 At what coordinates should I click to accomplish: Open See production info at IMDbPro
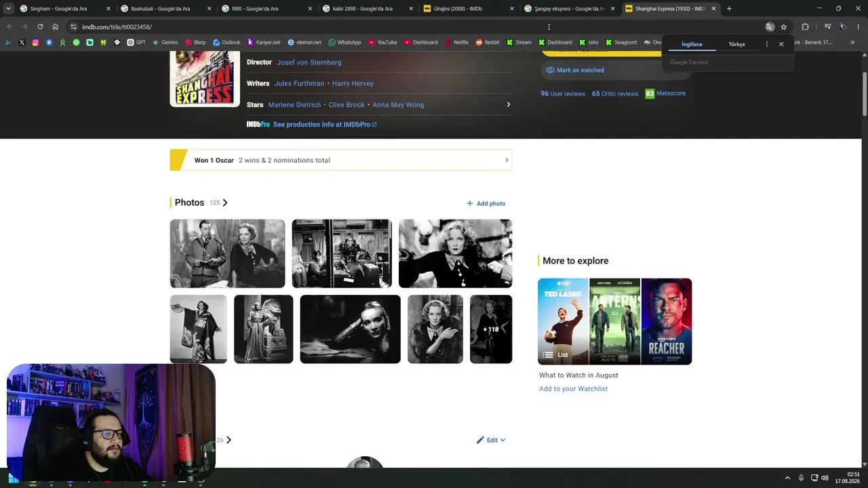325,125
